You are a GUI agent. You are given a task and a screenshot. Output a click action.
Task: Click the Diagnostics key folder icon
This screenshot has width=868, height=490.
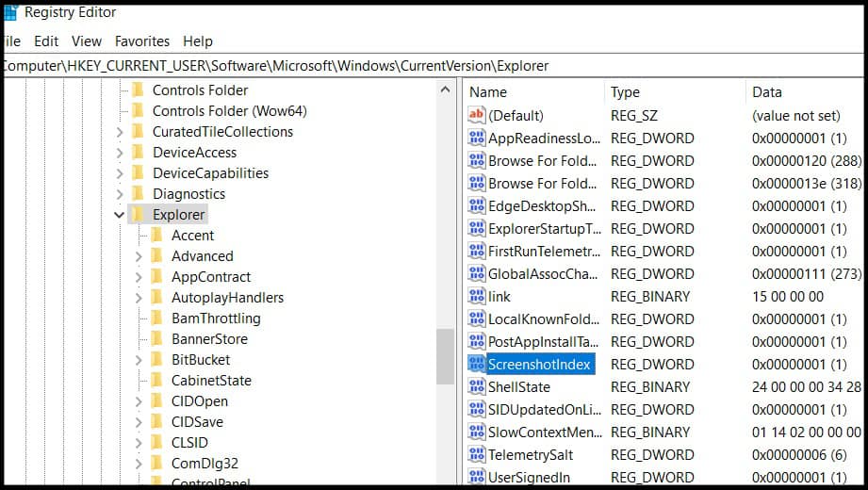(138, 194)
